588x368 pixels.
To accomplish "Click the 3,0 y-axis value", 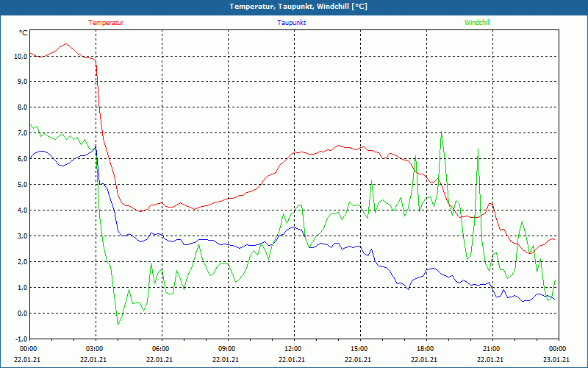I will pyautogui.click(x=22, y=236).
